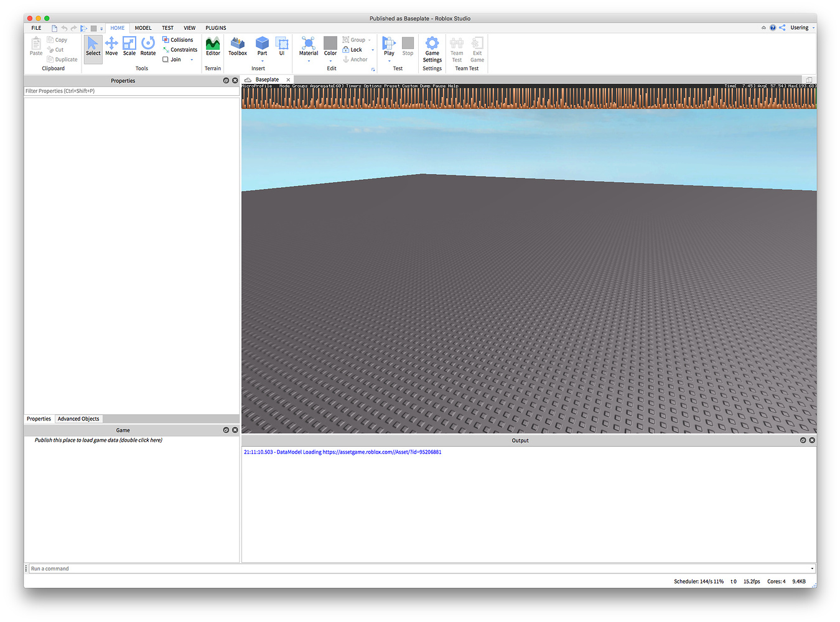Screen dimensions: 840x622
Task: Open the command bar history dropdown
Action: (812, 569)
